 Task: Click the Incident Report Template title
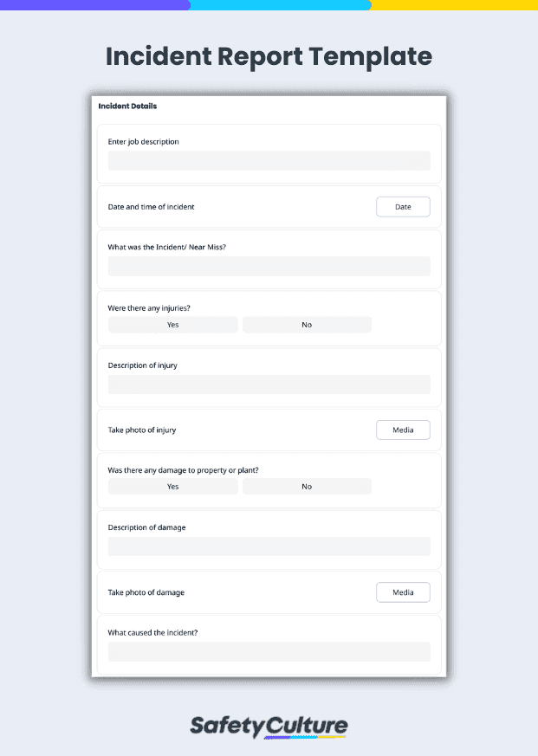pos(269,56)
